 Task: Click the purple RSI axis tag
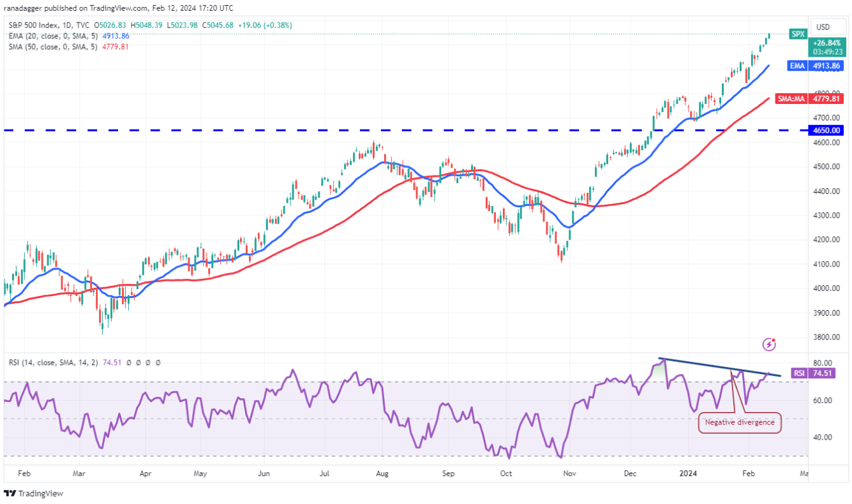pos(798,373)
